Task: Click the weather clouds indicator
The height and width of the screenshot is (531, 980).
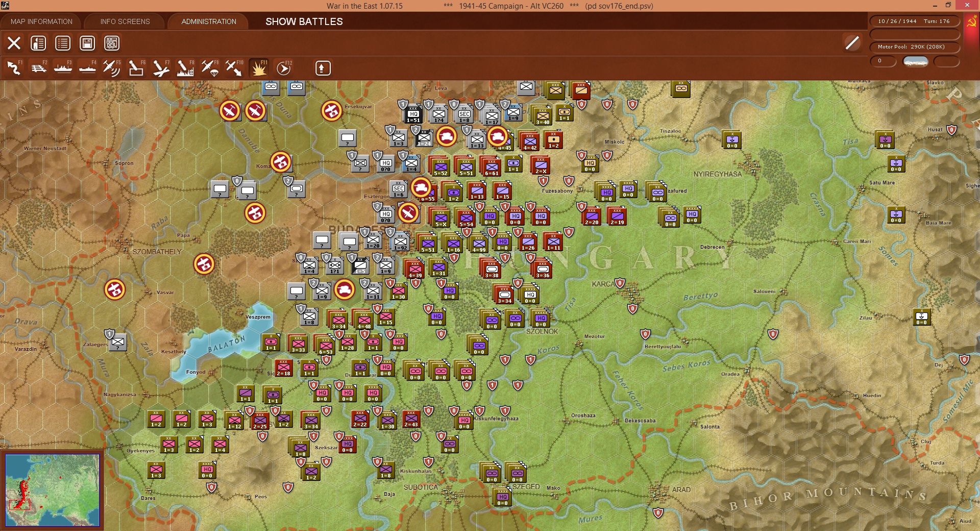Action: 916,61
